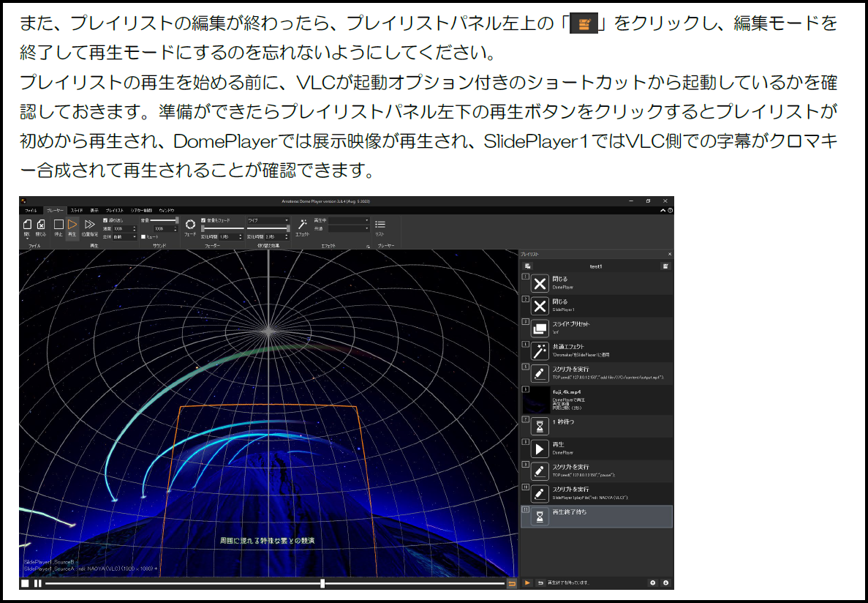Click the 閉じる file-close icon in ribbon
868x603 pixels.
(x=41, y=225)
